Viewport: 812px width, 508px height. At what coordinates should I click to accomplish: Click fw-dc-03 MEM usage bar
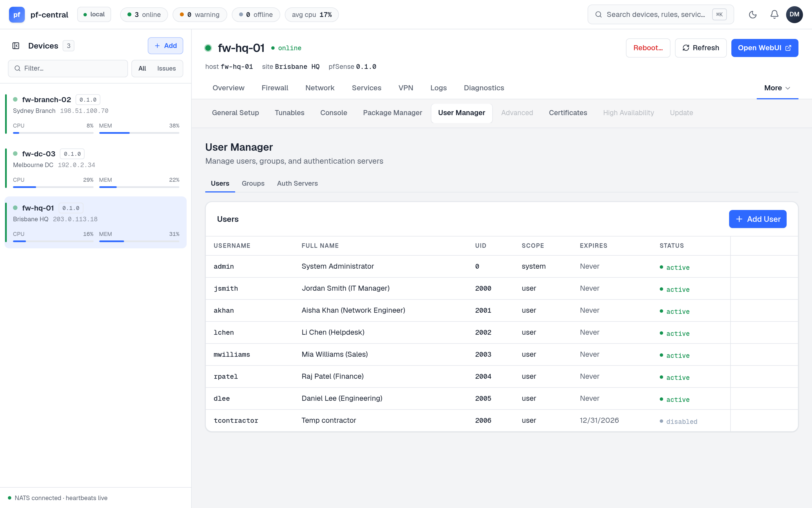pos(139,187)
